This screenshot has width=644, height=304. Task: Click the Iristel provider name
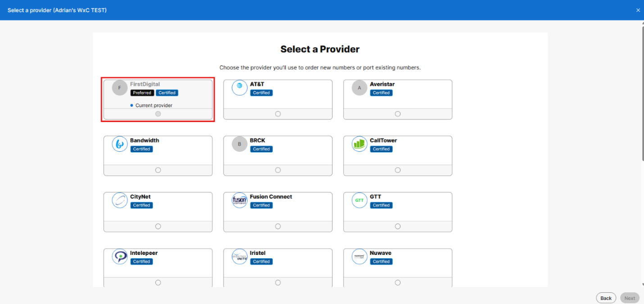point(258,253)
